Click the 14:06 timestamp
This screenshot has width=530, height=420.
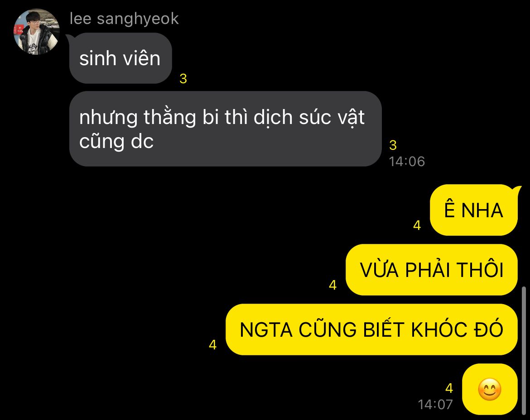[x=407, y=162]
